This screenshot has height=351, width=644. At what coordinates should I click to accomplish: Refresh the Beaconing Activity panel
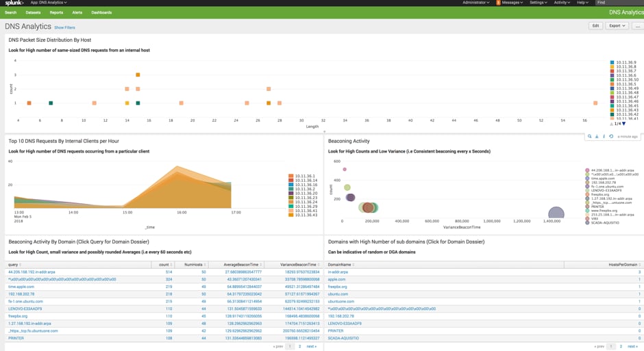pyautogui.click(x=611, y=137)
